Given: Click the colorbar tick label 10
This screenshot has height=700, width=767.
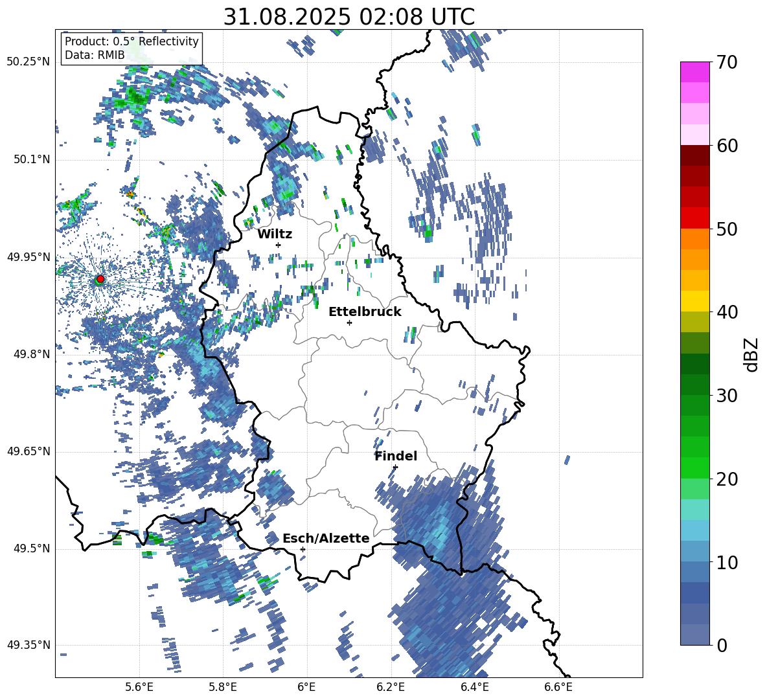Looking at the screenshot, I should (727, 562).
